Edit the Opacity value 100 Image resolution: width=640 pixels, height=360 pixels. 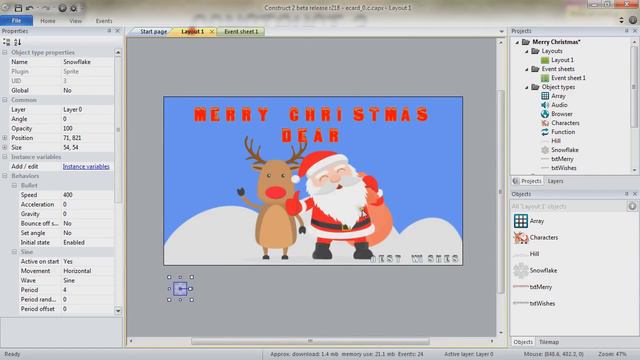(87, 129)
